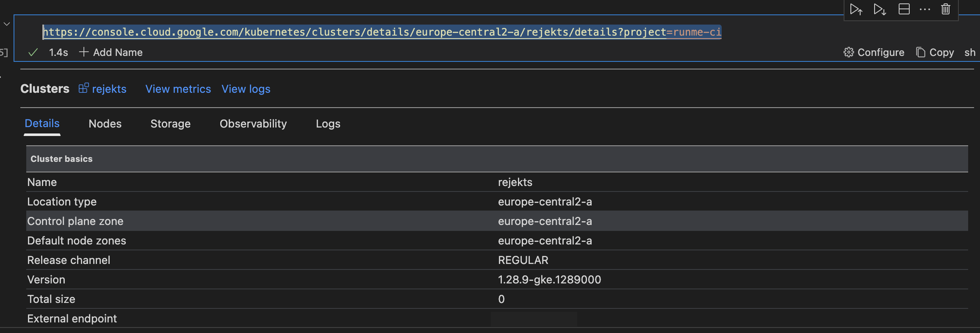Open Configure with the gear icon

874,53
